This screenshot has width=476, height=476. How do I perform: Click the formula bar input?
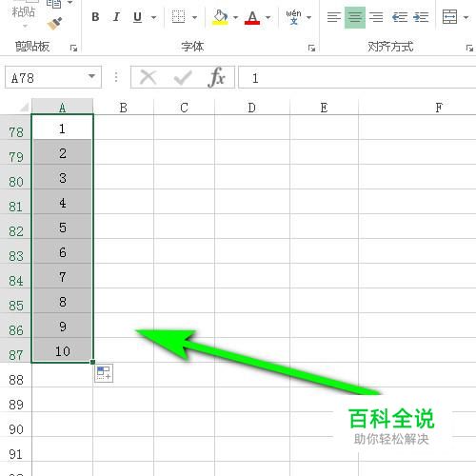(357, 77)
